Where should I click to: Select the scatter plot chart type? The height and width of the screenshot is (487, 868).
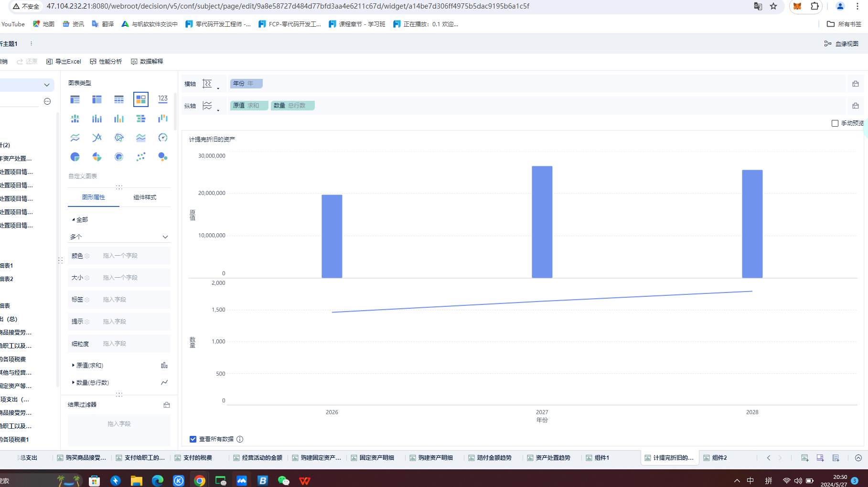coord(141,157)
